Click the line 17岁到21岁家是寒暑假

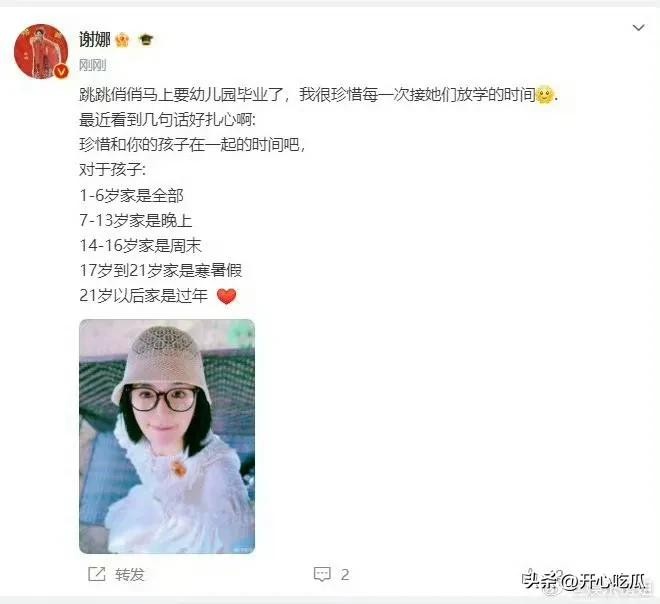161,271
